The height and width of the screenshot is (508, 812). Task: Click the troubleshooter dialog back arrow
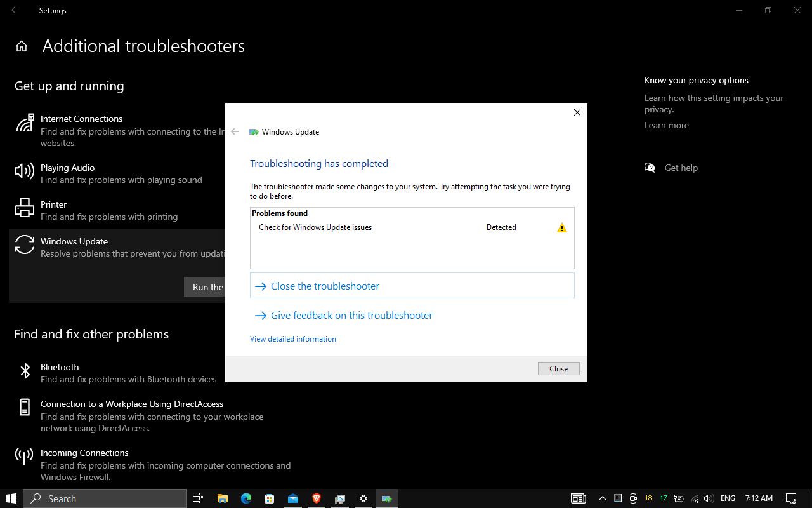[x=235, y=132]
